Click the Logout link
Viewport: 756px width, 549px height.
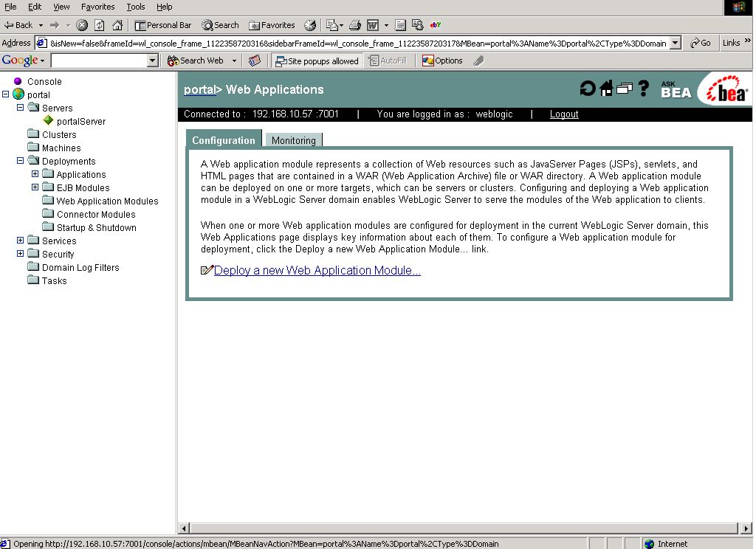point(564,114)
